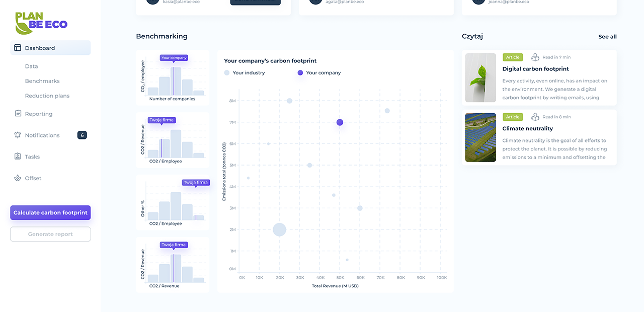Viewport: 644px width, 312px height.
Task: Open the Digital carbon footprint article thumbnail
Action: [x=480, y=78]
